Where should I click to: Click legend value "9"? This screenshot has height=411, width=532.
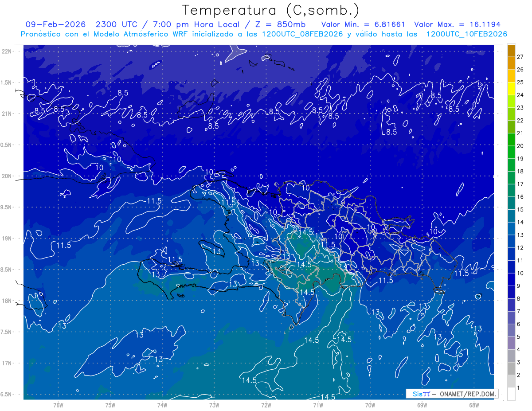[x=519, y=286]
